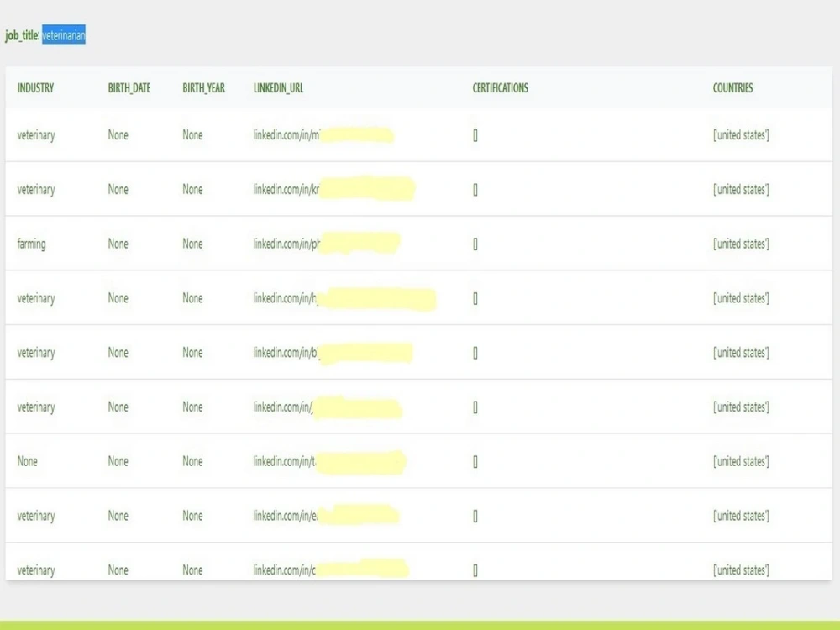Click the 'farming' industry cell
The height and width of the screenshot is (630, 840).
point(32,244)
